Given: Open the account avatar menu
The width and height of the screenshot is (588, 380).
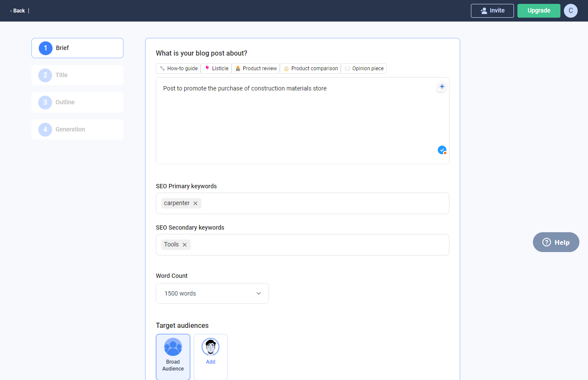Looking at the screenshot, I should [x=570, y=10].
